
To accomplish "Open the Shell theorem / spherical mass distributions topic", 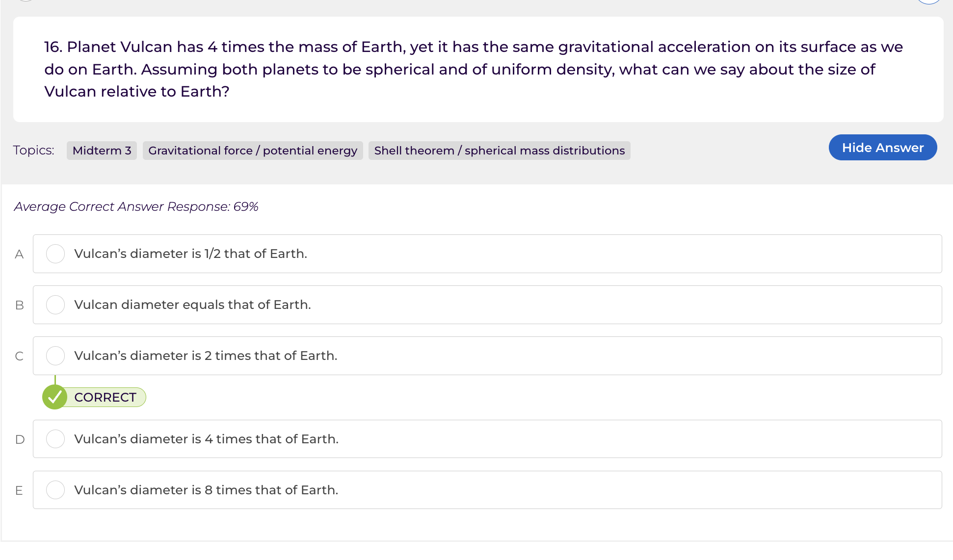I will click(499, 151).
